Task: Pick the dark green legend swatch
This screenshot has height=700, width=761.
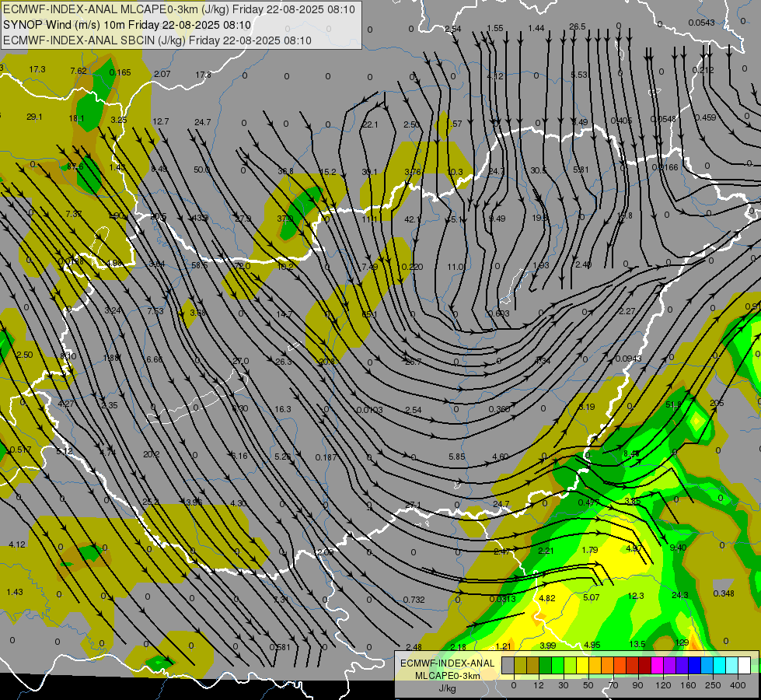Action: click(x=545, y=666)
